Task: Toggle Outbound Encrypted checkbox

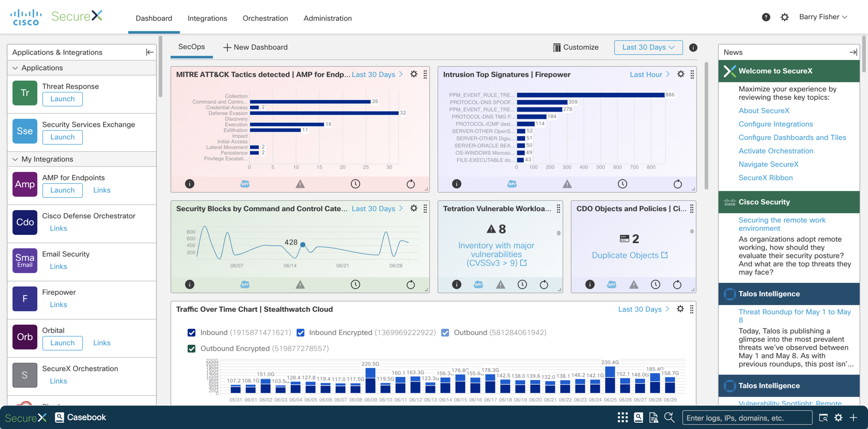Action: 192,348
